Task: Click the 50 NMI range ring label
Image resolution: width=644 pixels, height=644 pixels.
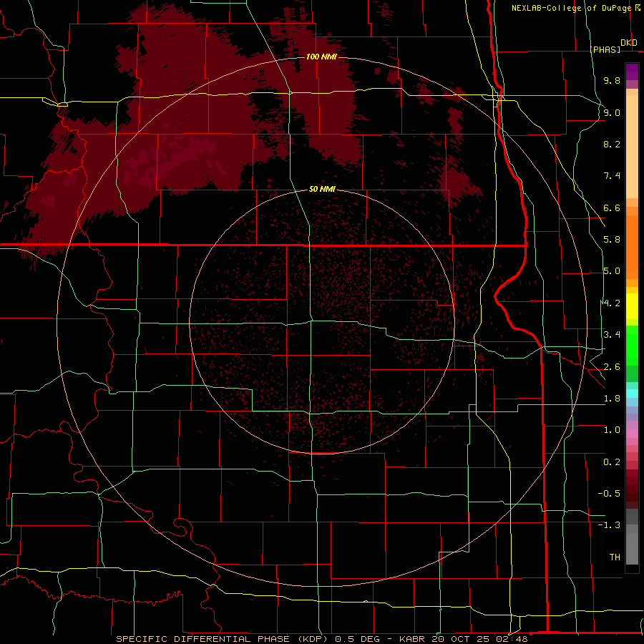Action: (x=322, y=189)
